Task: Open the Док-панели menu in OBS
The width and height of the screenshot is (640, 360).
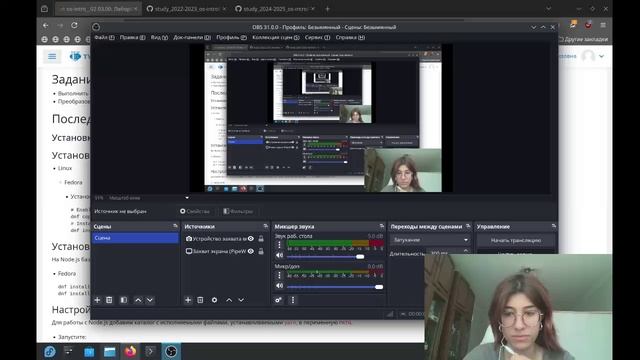Action: coord(192,38)
